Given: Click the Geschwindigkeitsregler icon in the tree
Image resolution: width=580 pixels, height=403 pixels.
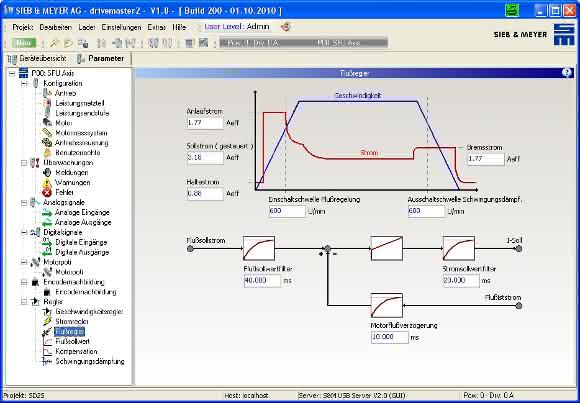Looking at the screenshot, I should 47,312.
